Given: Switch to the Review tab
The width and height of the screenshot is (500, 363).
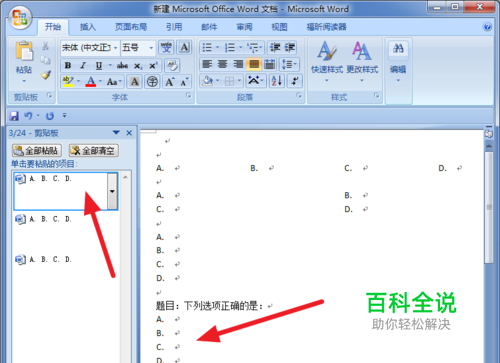Looking at the screenshot, I should (244, 27).
